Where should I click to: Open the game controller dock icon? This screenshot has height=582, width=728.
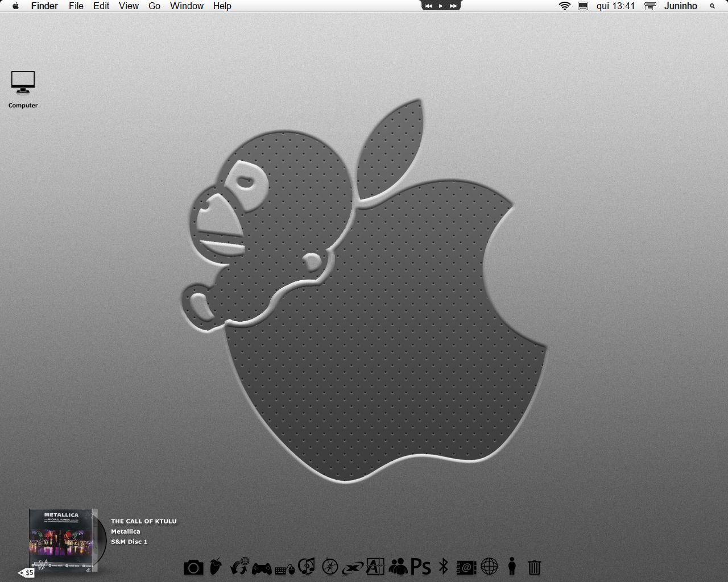pyautogui.click(x=262, y=568)
